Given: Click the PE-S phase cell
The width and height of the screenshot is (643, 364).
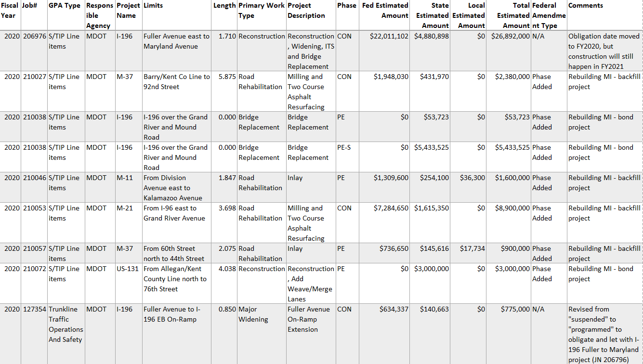Looking at the screenshot, I should tap(348, 157).
